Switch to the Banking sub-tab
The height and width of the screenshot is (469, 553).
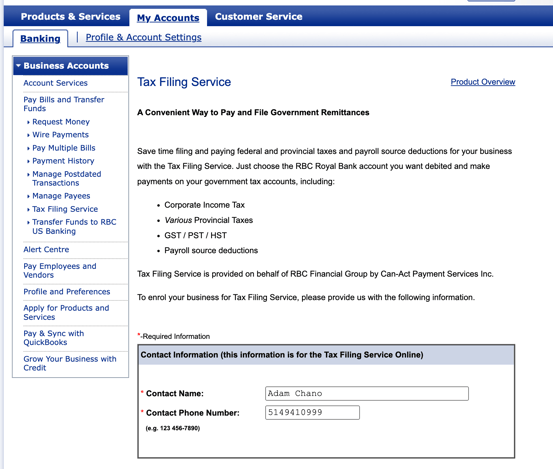(40, 38)
